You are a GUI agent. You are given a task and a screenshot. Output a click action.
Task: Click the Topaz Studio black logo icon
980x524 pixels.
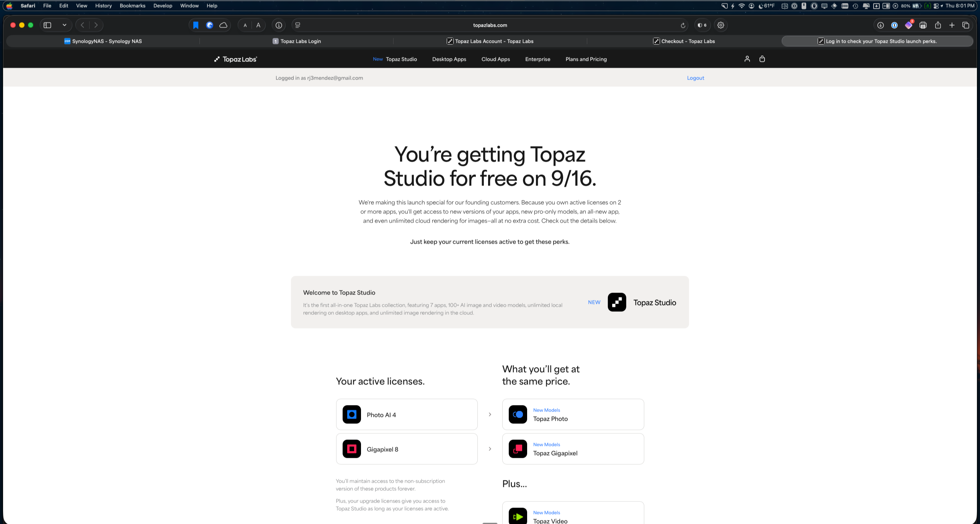click(617, 302)
